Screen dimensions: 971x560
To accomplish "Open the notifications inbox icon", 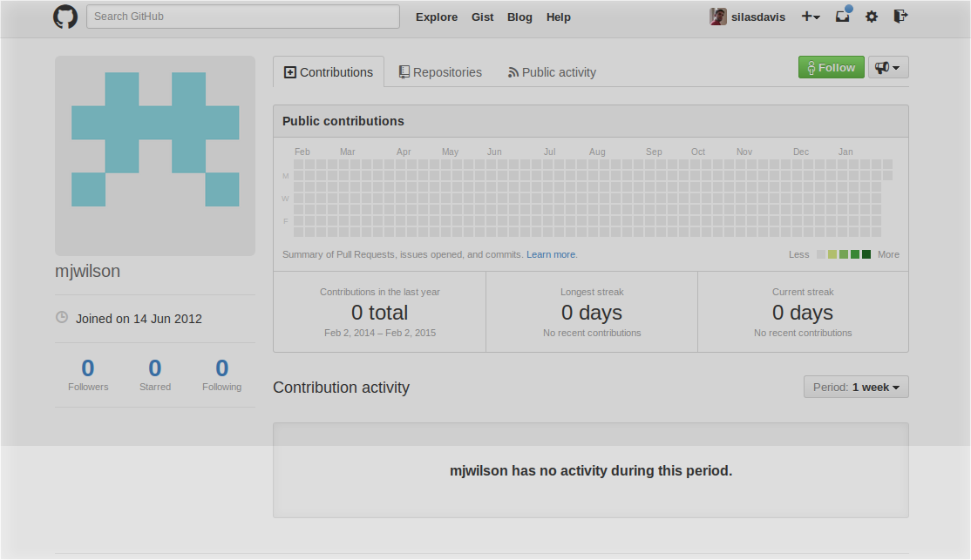I will pyautogui.click(x=843, y=16).
